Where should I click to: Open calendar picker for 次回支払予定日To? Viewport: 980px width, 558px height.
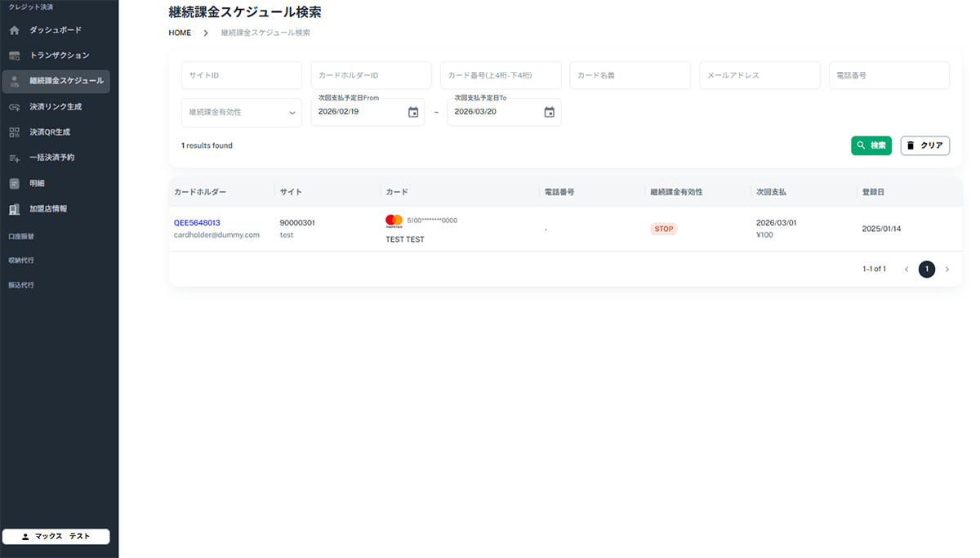point(550,112)
